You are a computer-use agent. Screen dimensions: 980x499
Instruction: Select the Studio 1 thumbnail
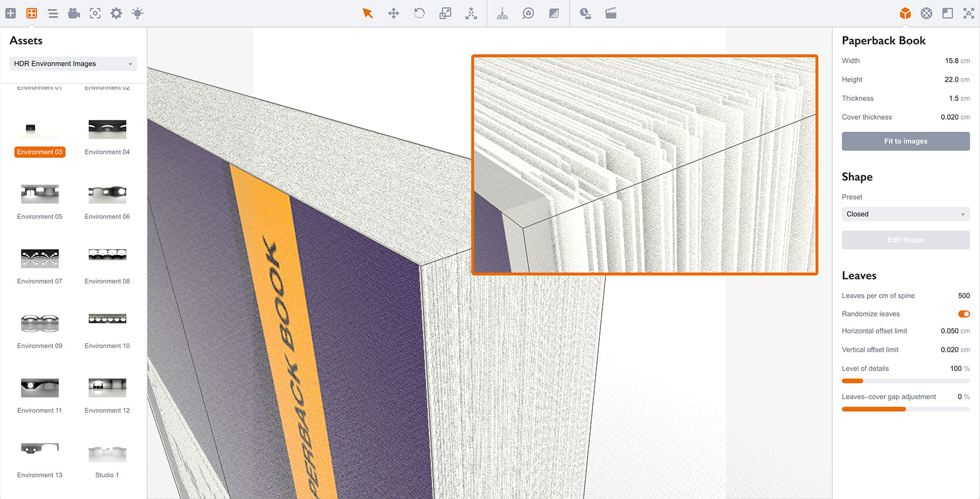click(107, 452)
